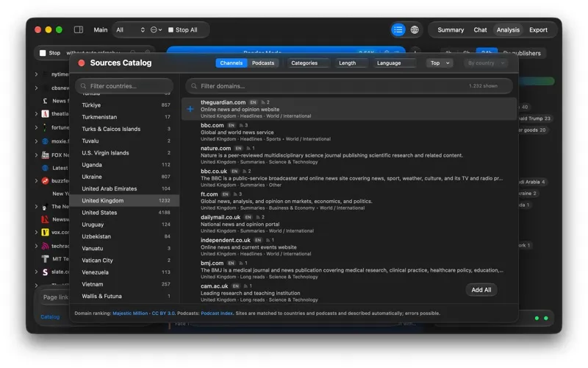
Task: Open the CC BY 3.0 license link
Action: point(163,314)
